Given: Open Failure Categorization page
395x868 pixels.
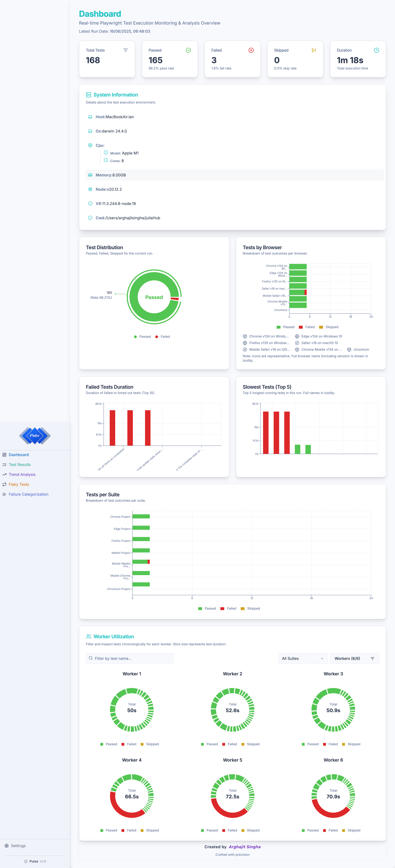Looking at the screenshot, I should pyautogui.click(x=29, y=494).
